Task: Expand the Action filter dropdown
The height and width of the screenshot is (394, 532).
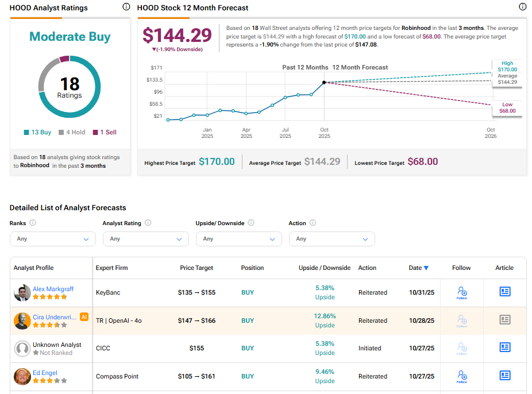Action: coord(331,239)
